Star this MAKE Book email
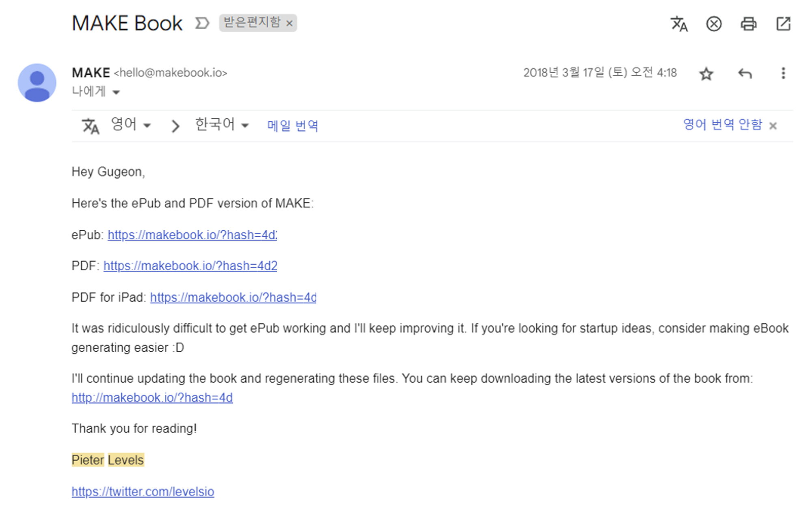Screen dimensions: 812x512 [706, 74]
